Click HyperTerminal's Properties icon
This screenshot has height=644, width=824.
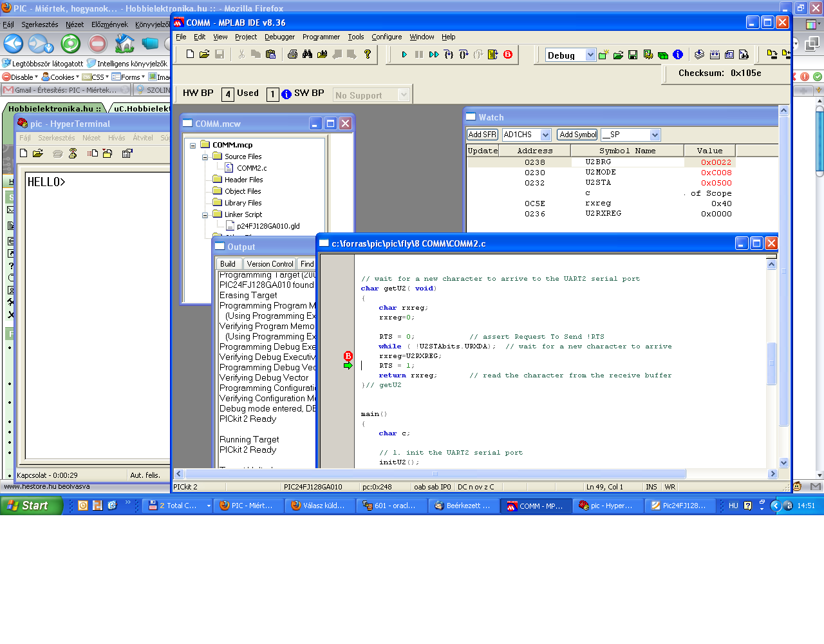(127, 153)
